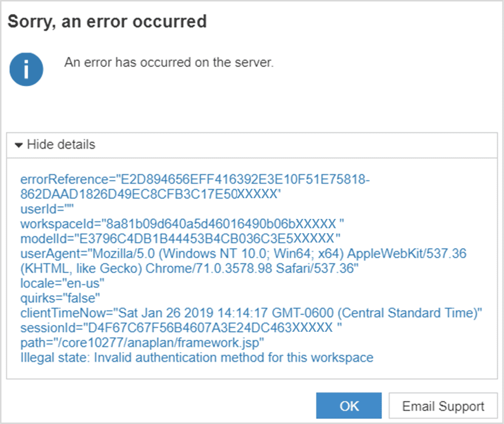504x424 pixels.
Task: Click the blue information icon
Action: tap(26, 69)
